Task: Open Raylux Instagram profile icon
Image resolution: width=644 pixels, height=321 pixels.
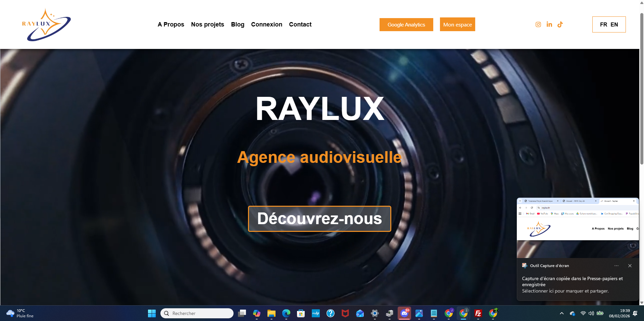Action: coord(538,24)
